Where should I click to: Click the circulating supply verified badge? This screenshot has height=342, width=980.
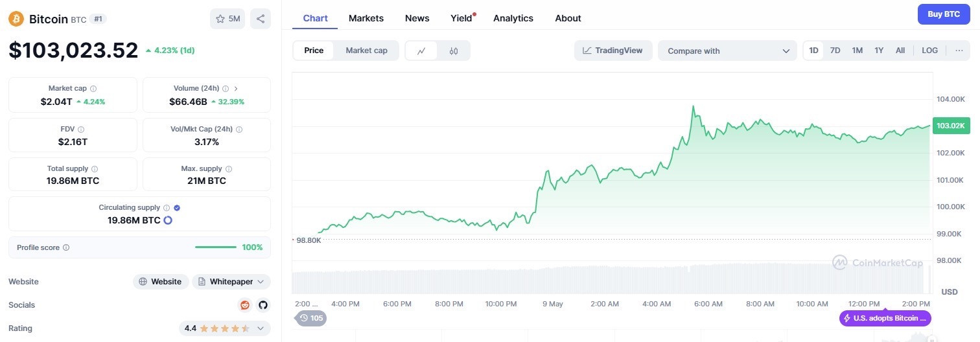point(177,208)
